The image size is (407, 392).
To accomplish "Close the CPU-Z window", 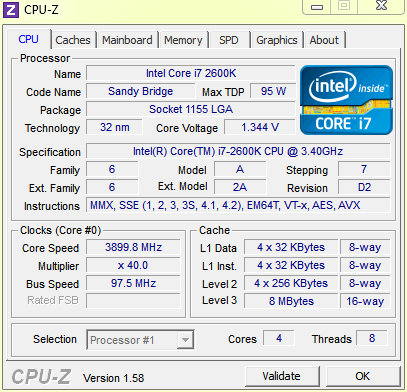I will (381, 6).
